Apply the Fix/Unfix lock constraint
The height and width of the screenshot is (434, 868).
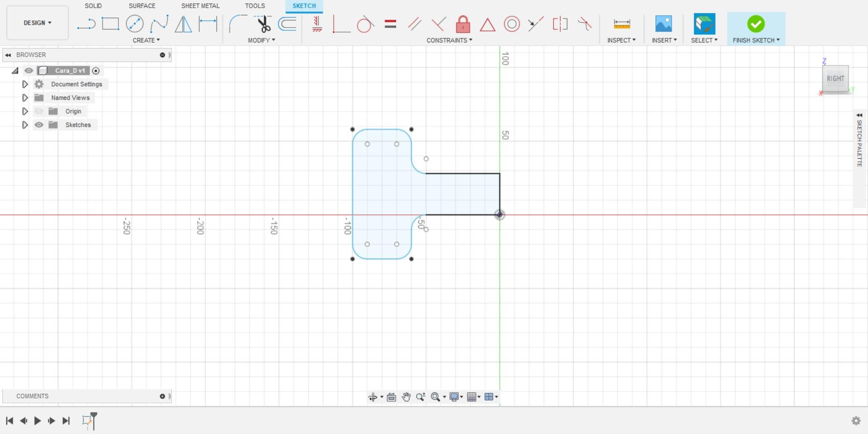(463, 24)
